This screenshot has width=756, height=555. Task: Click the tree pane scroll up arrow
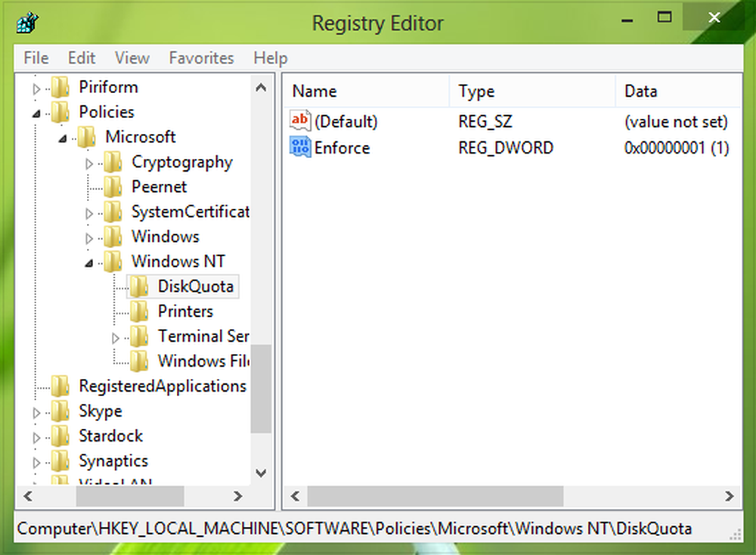[261, 88]
